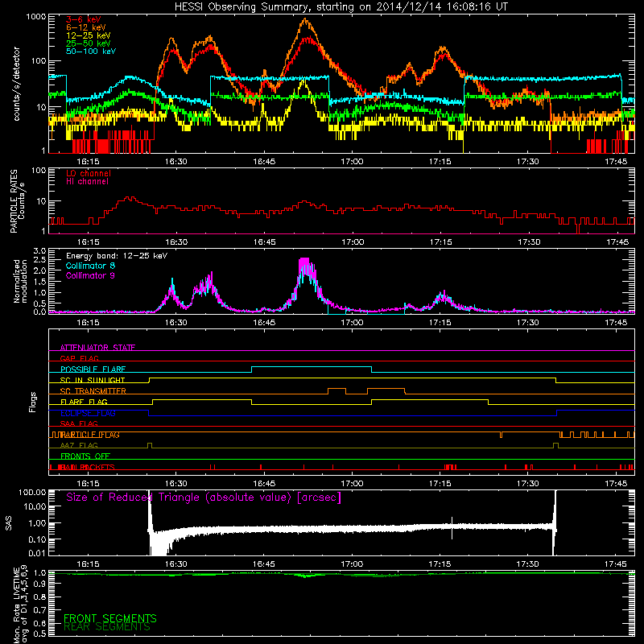The height and width of the screenshot is (644, 644).
Task: Click the 'FRONTS OFF' flag label
Action: coord(85,456)
